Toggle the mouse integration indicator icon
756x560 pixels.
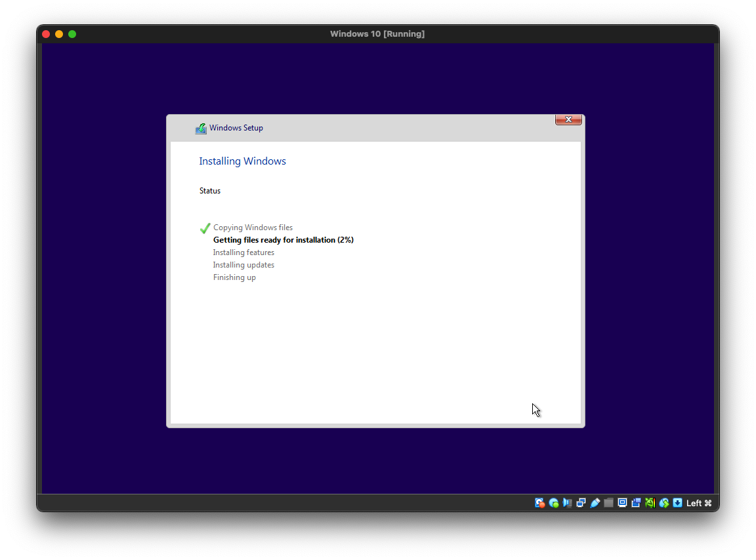pos(664,503)
